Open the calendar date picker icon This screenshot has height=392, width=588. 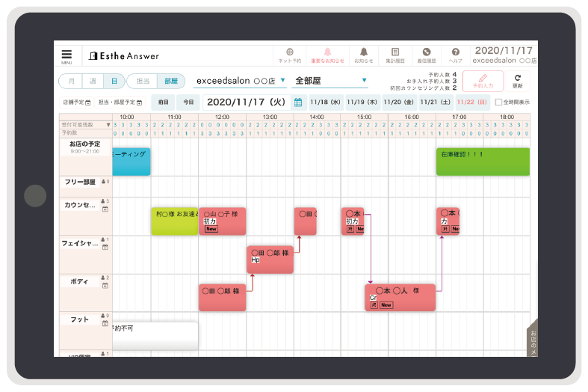pyautogui.click(x=297, y=102)
